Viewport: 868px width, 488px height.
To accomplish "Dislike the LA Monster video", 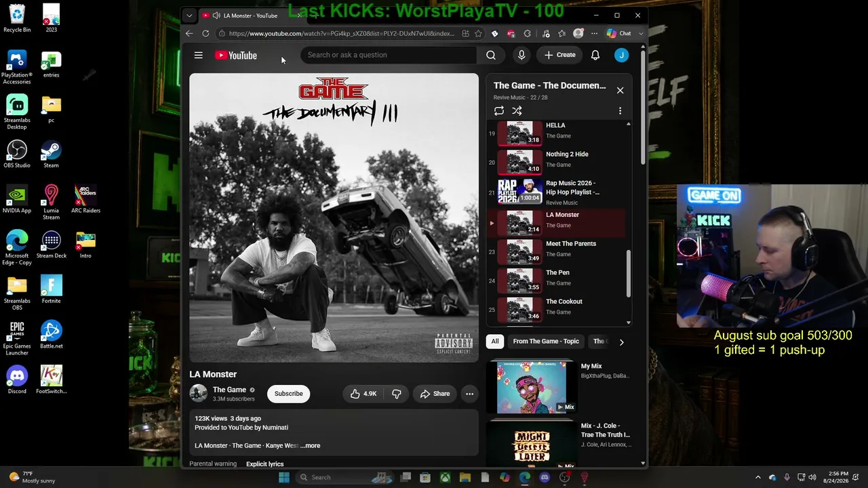I will [x=397, y=394].
